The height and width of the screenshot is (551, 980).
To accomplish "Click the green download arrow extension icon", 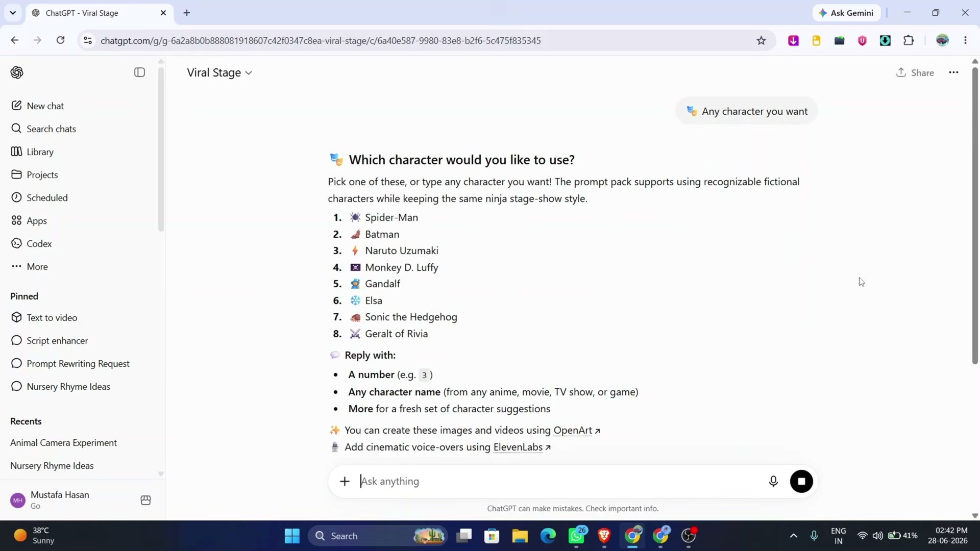I will click(x=885, y=40).
